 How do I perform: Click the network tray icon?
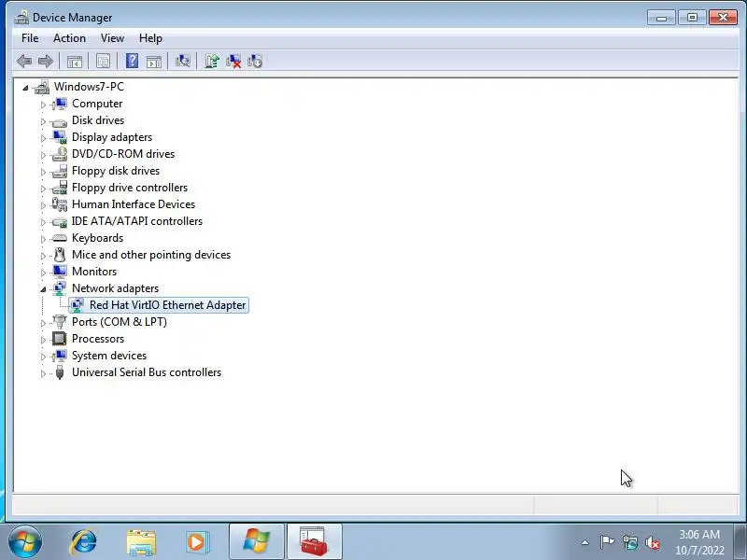(629, 542)
